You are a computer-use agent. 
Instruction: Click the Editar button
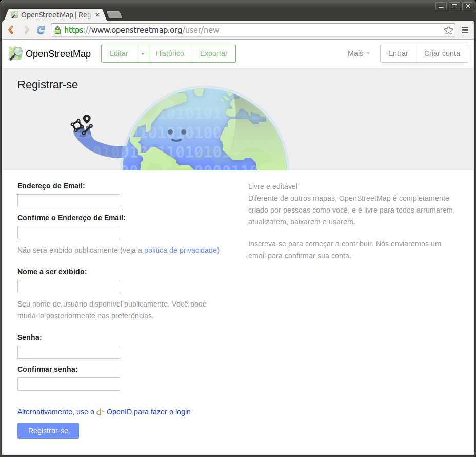coord(118,54)
